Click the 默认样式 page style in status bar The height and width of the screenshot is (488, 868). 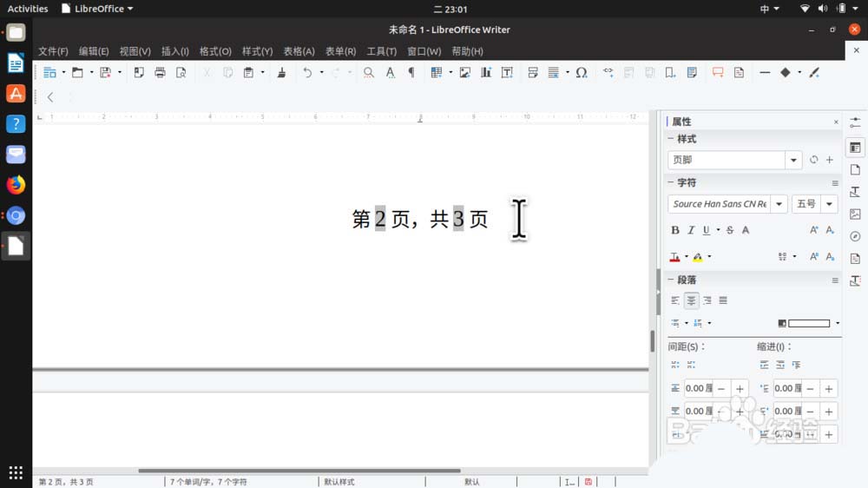click(339, 481)
